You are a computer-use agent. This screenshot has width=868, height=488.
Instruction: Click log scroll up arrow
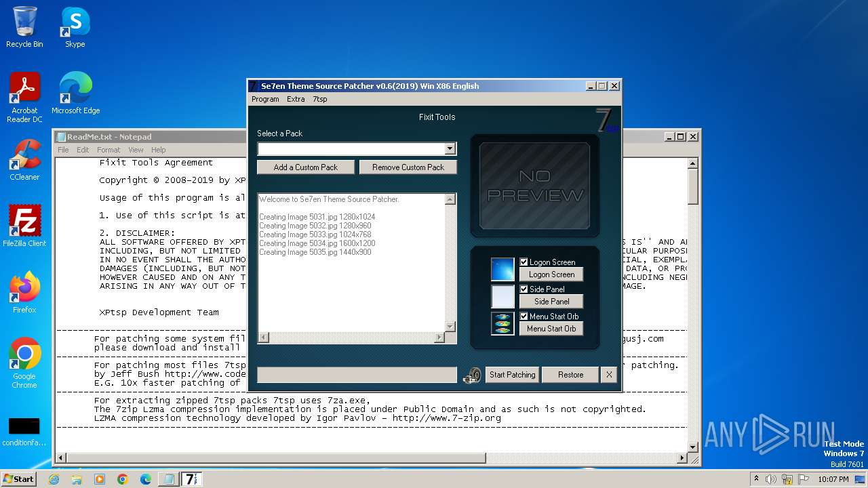(x=450, y=200)
